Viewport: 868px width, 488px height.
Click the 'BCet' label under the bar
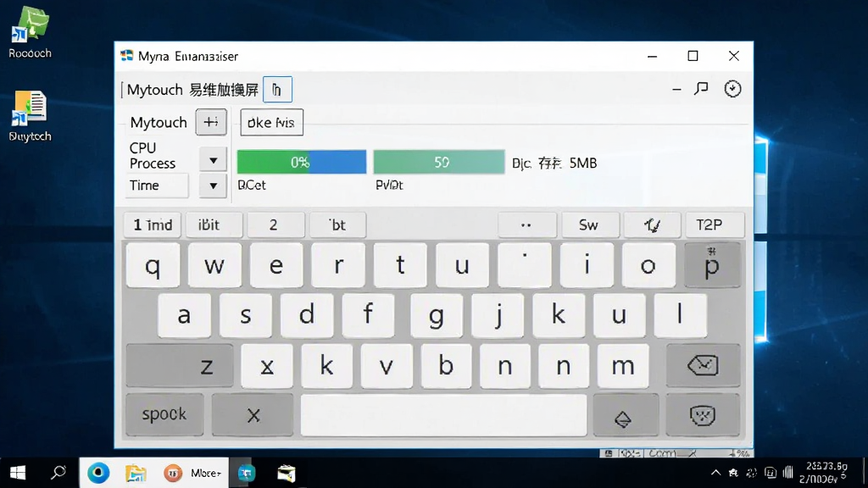click(x=252, y=186)
